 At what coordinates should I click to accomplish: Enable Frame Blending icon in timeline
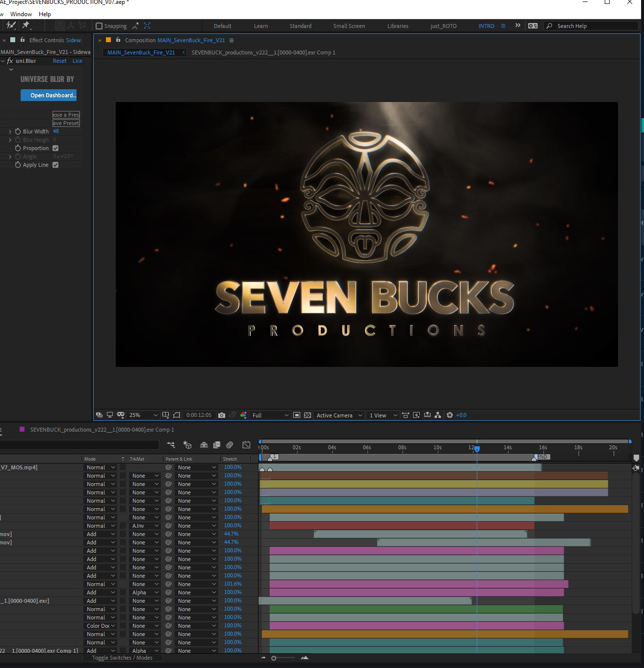pos(216,445)
